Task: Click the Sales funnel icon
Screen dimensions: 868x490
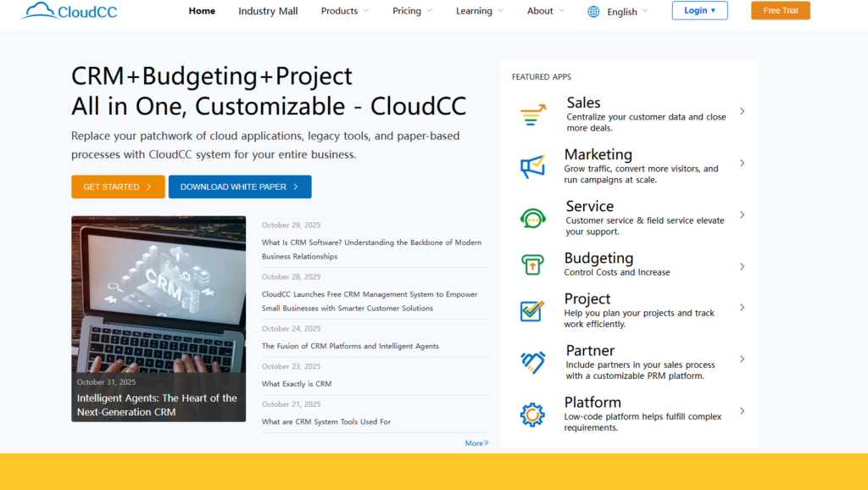Action: 532,116
